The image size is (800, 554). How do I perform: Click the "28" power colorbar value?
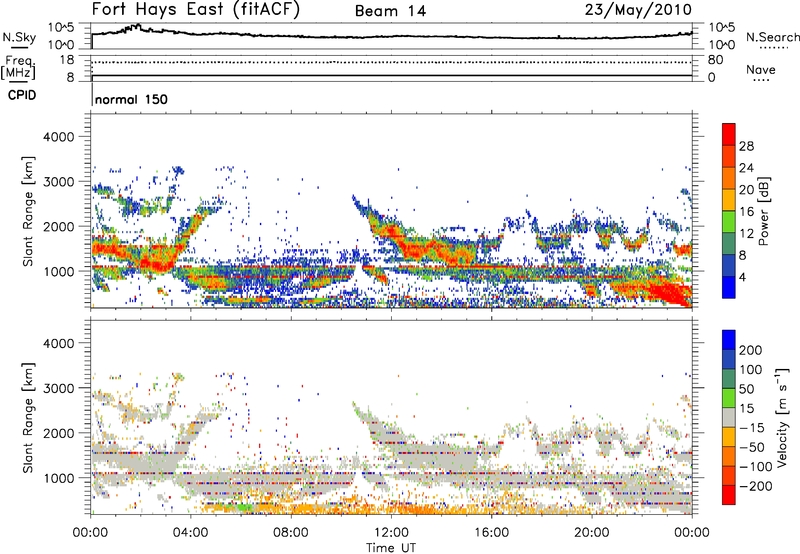pyautogui.click(x=746, y=146)
